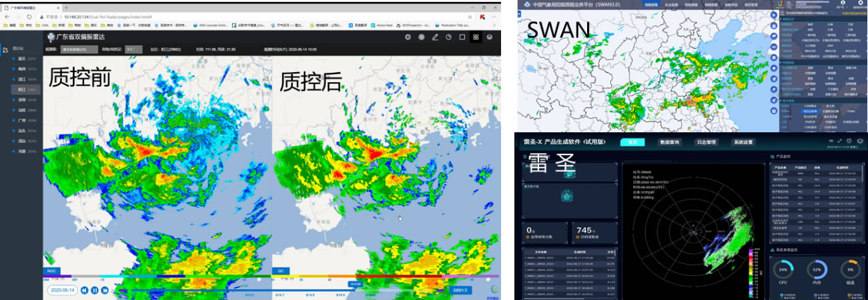Click the timeline time marker handle
Screen dimensions: 868x300
[x=356, y=284]
